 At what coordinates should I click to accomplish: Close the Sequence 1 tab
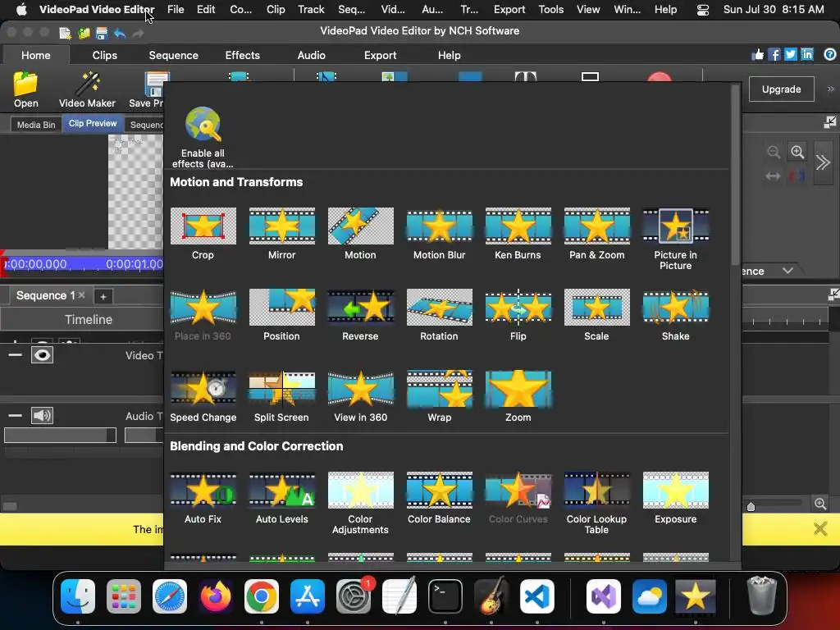pyautogui.click(x=81, y=295)
